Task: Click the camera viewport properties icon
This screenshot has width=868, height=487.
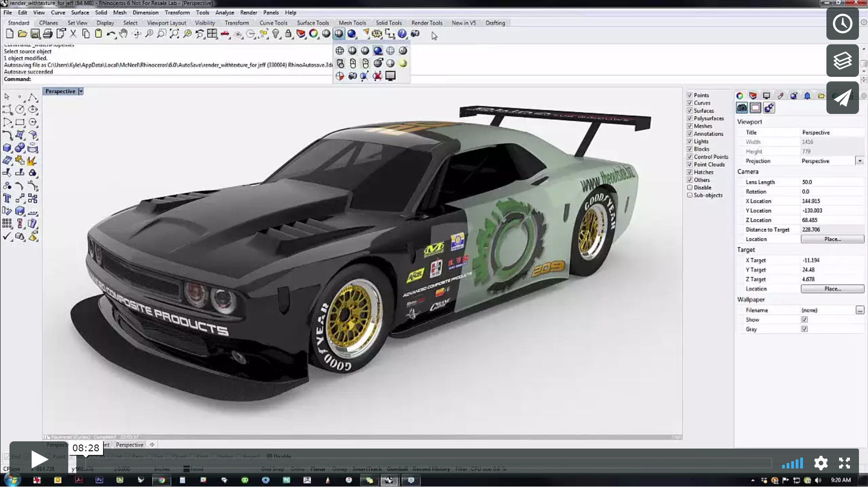Action: pos(742,108)
